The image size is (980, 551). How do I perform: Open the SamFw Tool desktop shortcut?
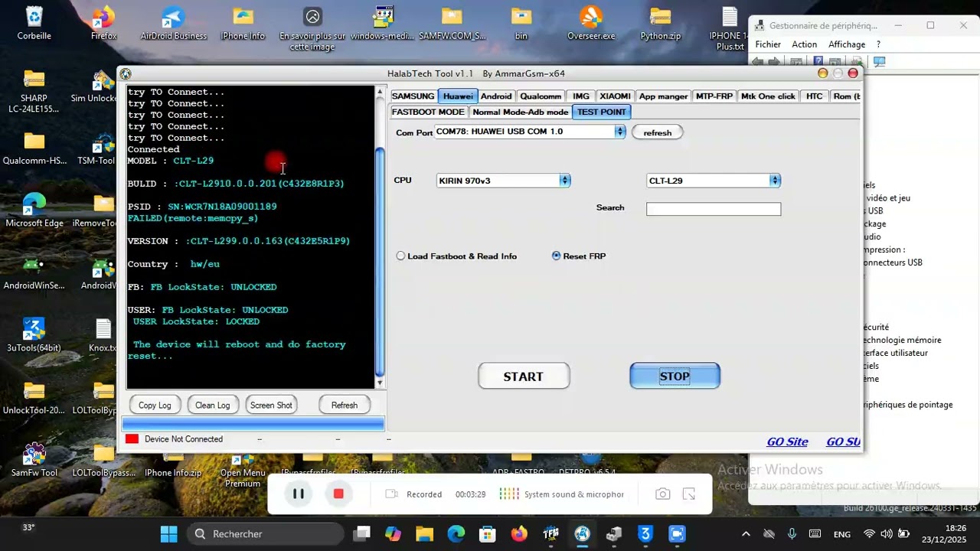tap(34, 460)
